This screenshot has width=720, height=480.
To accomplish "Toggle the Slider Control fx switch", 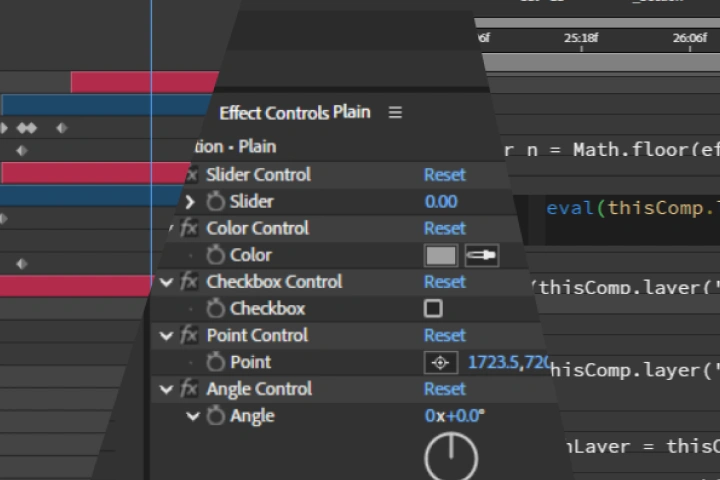I will tap(191, 175).
